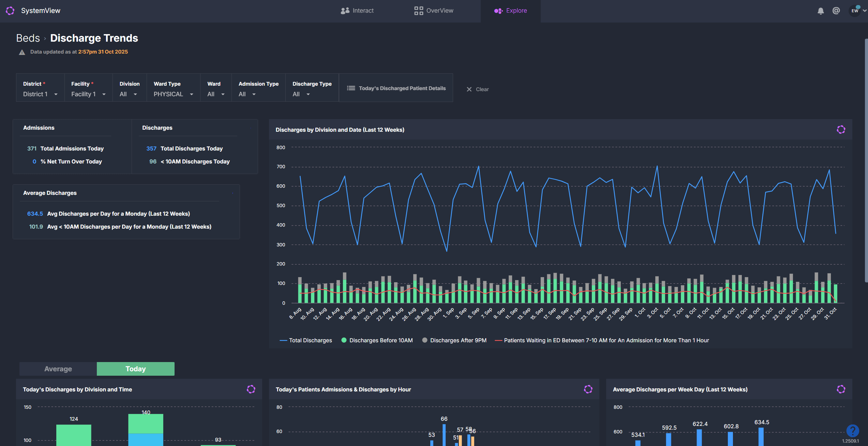The width and height of the screenshot is (868, 446).
Task: Open the Ward Type PHYSICAL dropdown
Action: pyautogui.click(x=173, y=94)
